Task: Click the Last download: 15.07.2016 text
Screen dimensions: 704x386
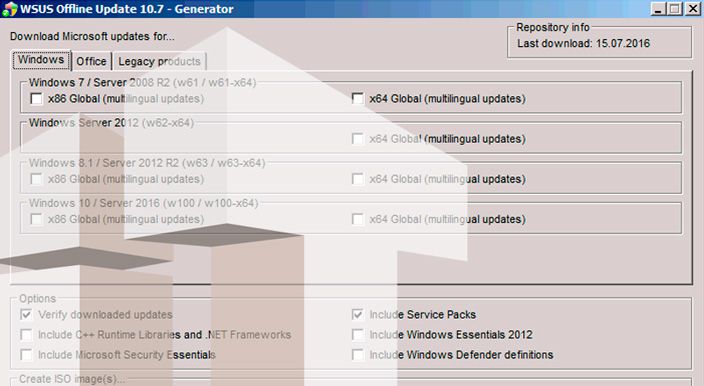Action: point(583,44)
